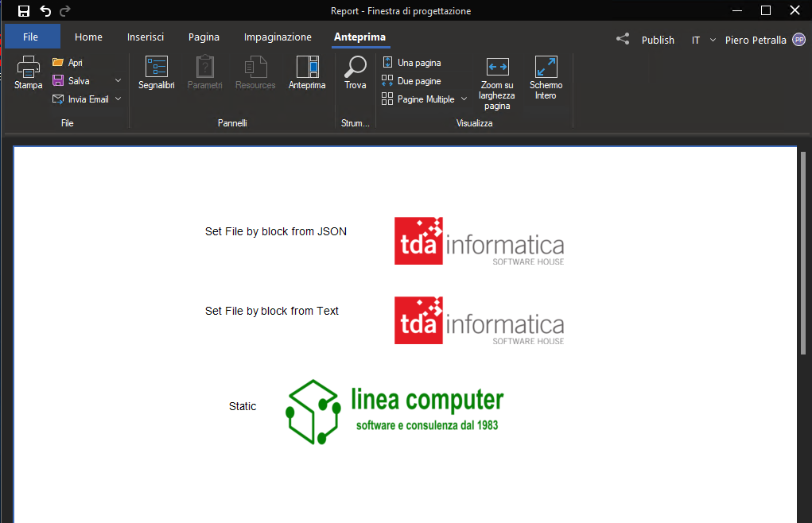Open the Trova search tool
Viewport: 812px width, 523px height.
[355, 73]
